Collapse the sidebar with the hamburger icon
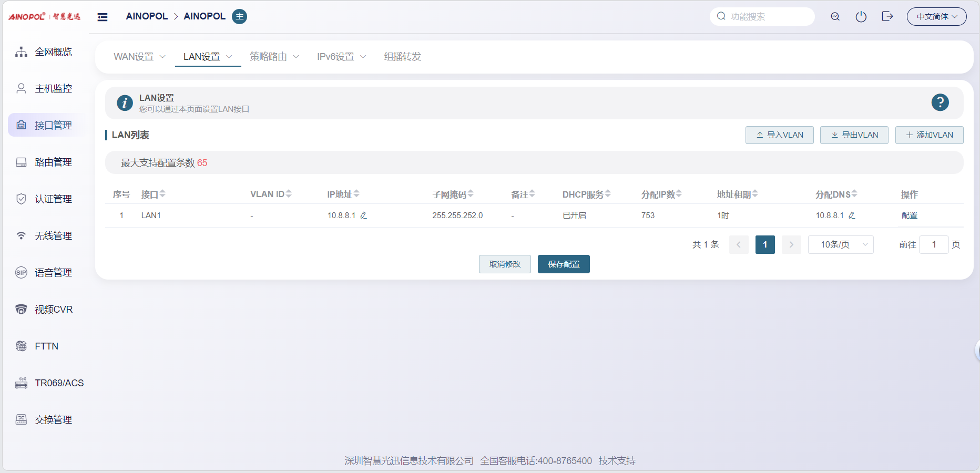 [103, 17]
